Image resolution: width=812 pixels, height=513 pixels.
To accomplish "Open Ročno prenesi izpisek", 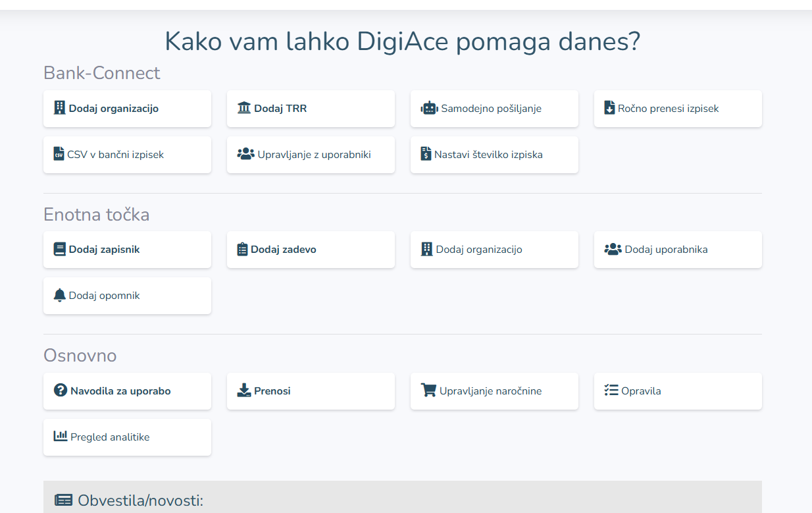I will pos(678,109).
